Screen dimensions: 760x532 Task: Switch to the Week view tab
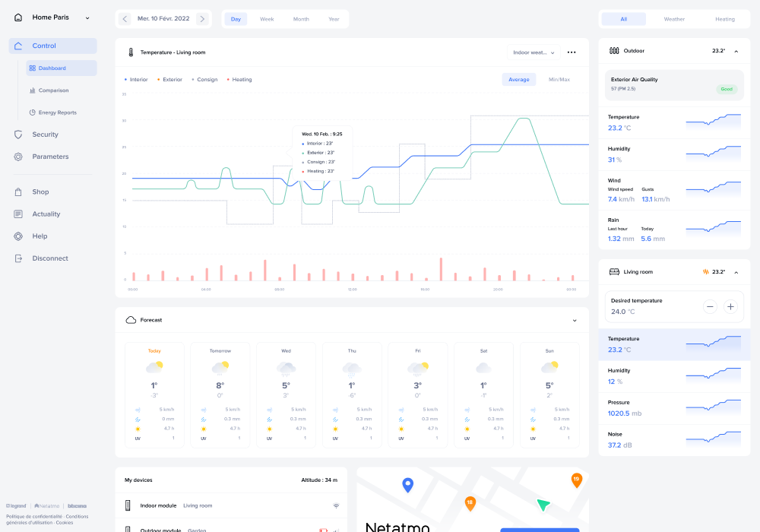[267, 18]
